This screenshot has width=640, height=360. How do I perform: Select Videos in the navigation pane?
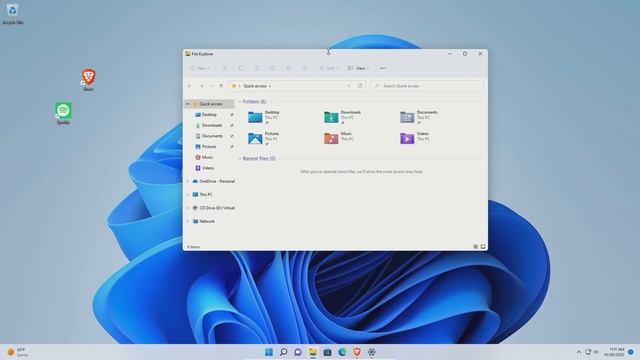207,168
